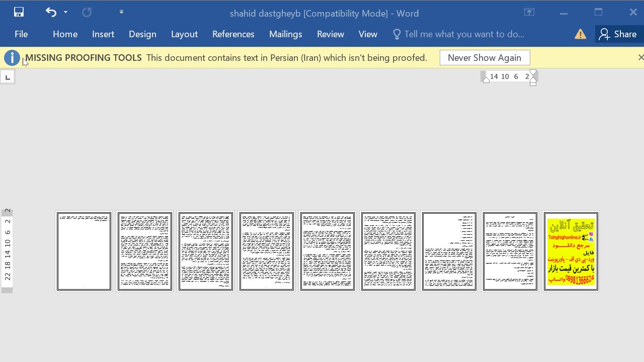Image resolution: width=644 pixels, height=362 pixels.
Task: Click the blue info icon in message bar
Action: pos(12,58)
